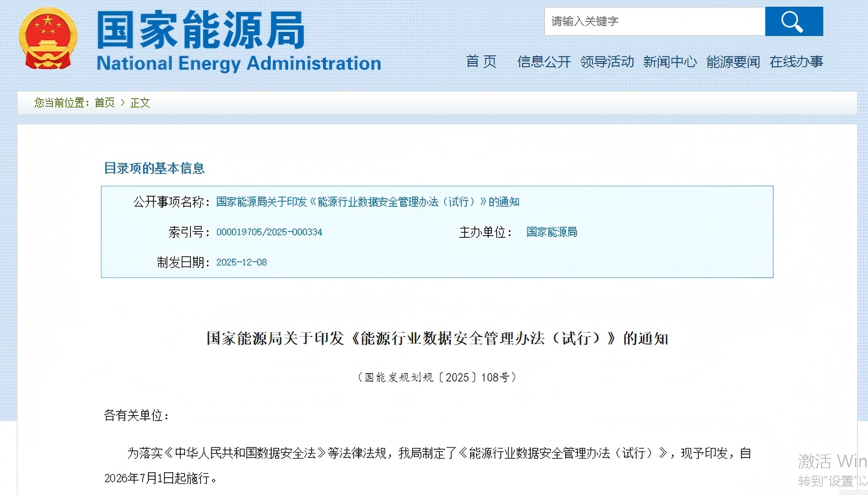The height and width of the screenshot is (495, 868).
Task: Click the National Energy Administration English title
Action: pyautogui.click(x=238, y=63)
